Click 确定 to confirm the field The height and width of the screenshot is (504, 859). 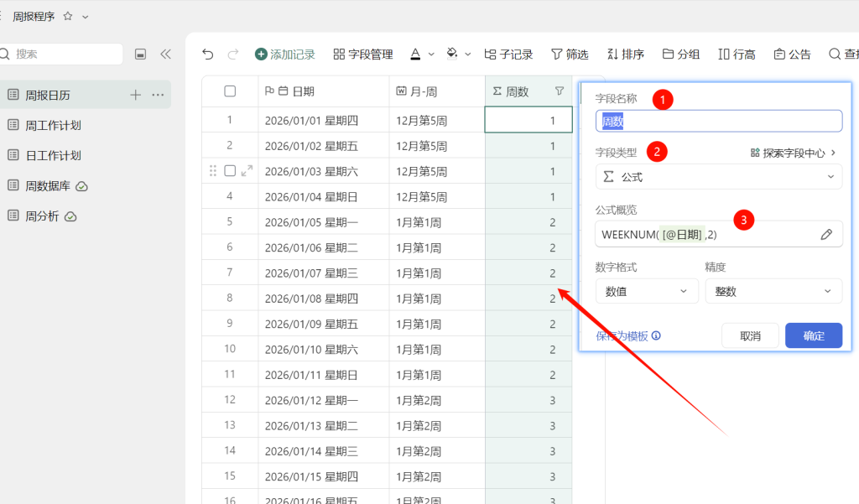(x=814, y=335)
